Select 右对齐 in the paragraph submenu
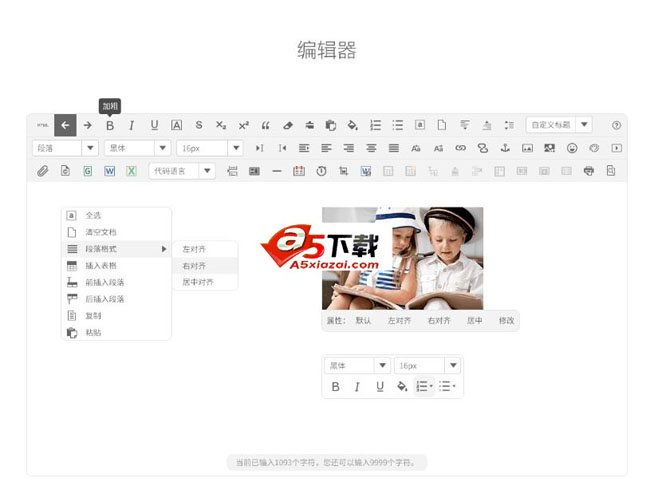650x502 pixels. 205,266
